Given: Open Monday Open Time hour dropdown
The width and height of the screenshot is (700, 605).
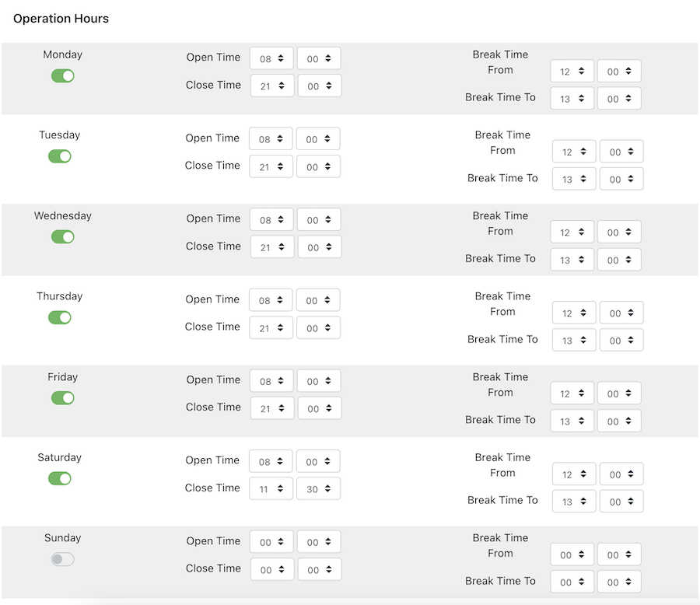Looking at the screenshot, I should pos(271,58).
